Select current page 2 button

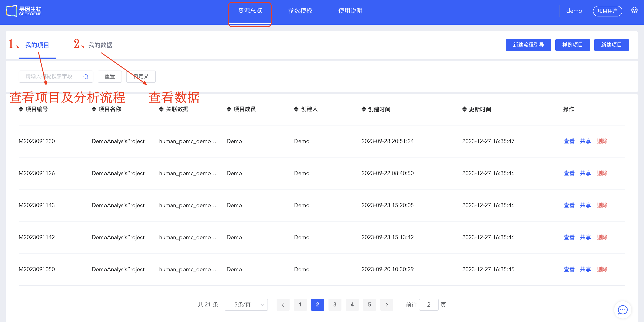tap(317, 304)
